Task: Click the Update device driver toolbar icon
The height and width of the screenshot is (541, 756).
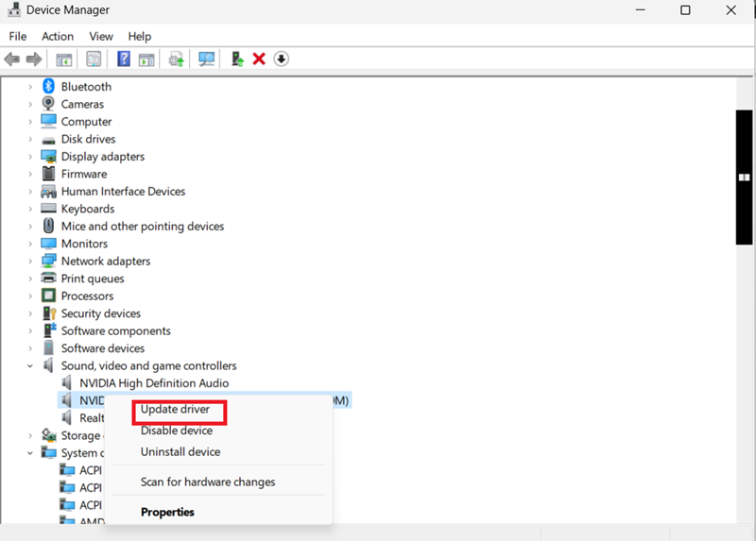Action: (x=237, y=59)
